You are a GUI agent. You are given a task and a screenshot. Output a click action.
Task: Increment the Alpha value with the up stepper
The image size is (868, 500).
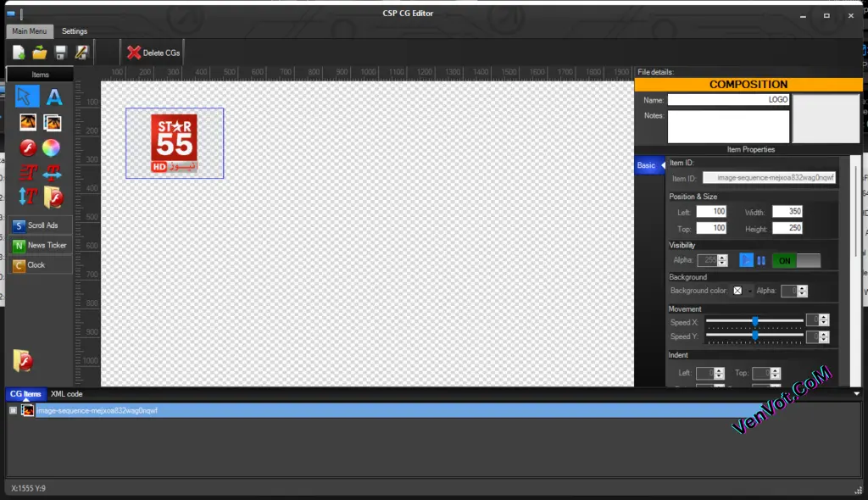click(x=721, y=257)
